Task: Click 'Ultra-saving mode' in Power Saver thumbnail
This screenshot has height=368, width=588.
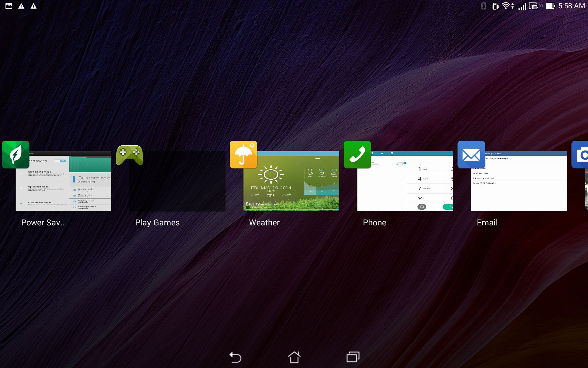Action: pos(40,172)
